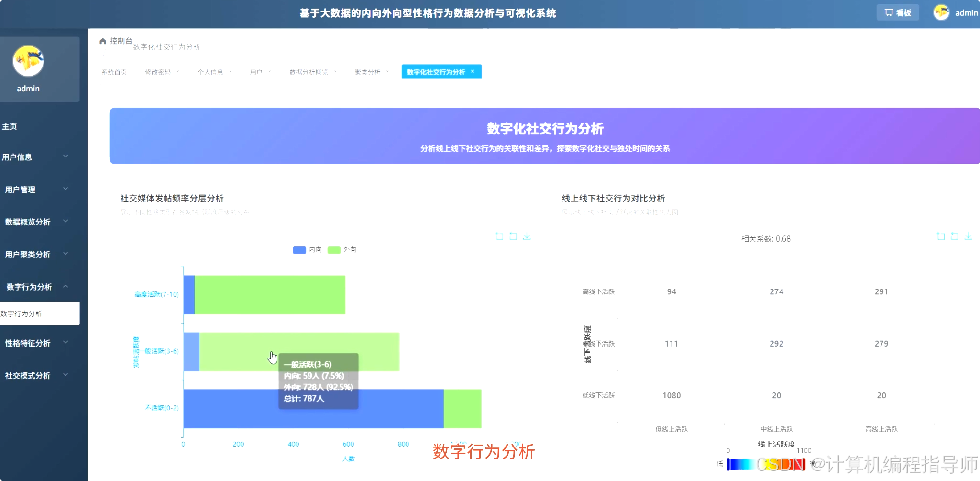Open the admin avatar in the top bar
The height and width of the screenshot is (481, 980).
pos(941,12)
